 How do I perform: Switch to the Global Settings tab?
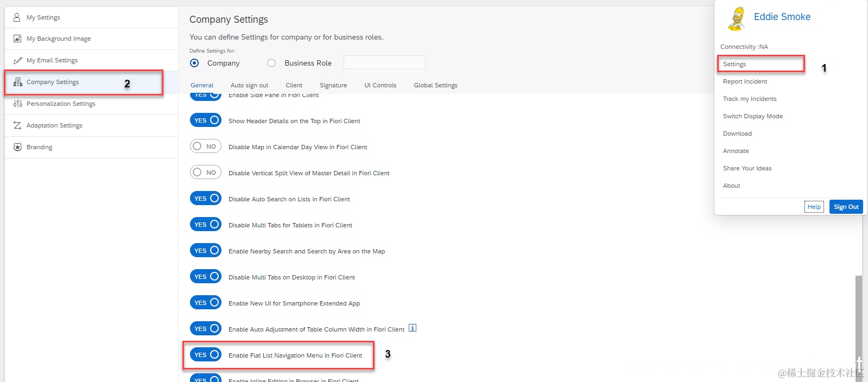coord(435,85)
